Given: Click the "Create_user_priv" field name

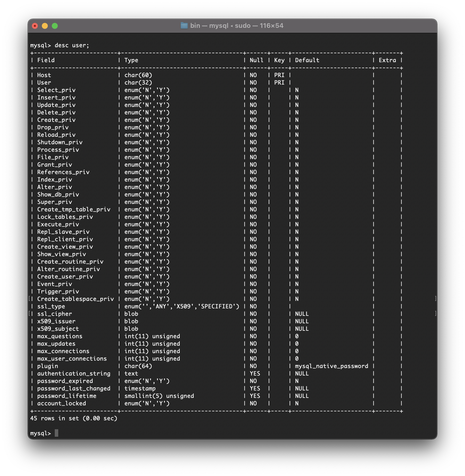Looking at the screenshot, I should 65,277.
